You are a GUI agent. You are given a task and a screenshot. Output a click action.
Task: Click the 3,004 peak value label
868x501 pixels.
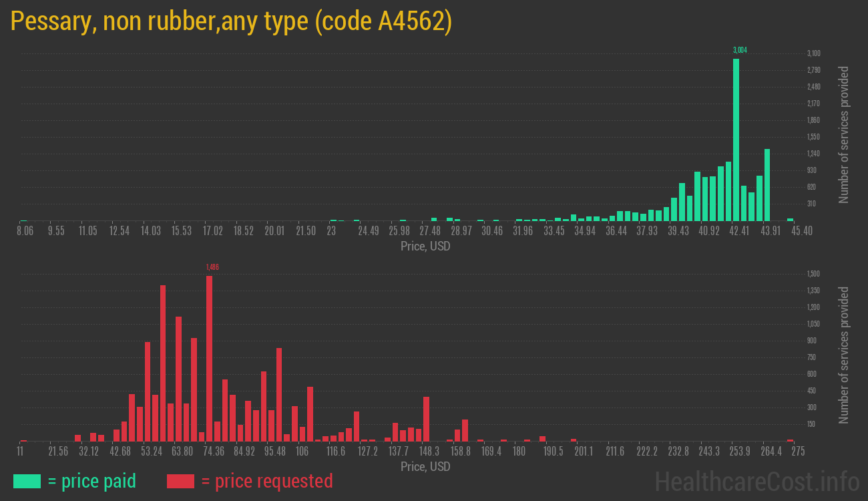(x=740, y=50)
